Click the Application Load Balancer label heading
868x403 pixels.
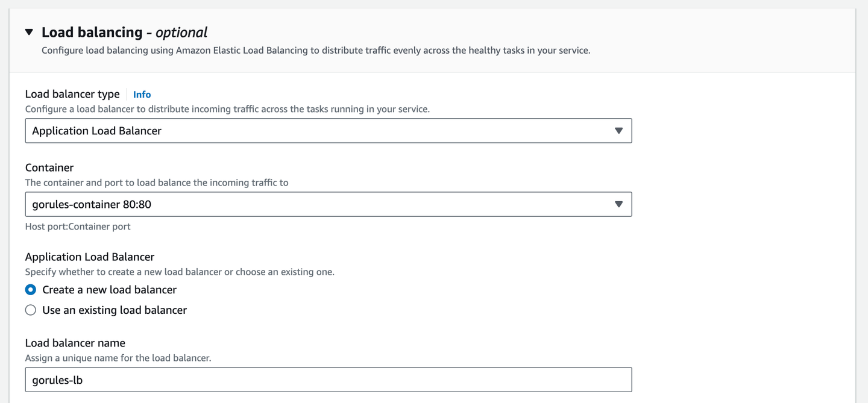tap(89, 257)
